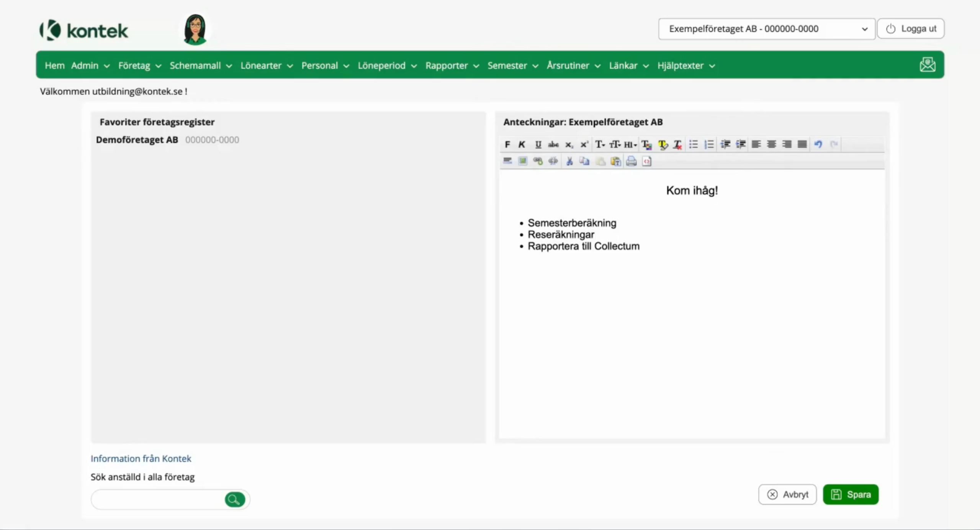Expand the Hjälptexter dropdown menu

click(x=686, y=66)
